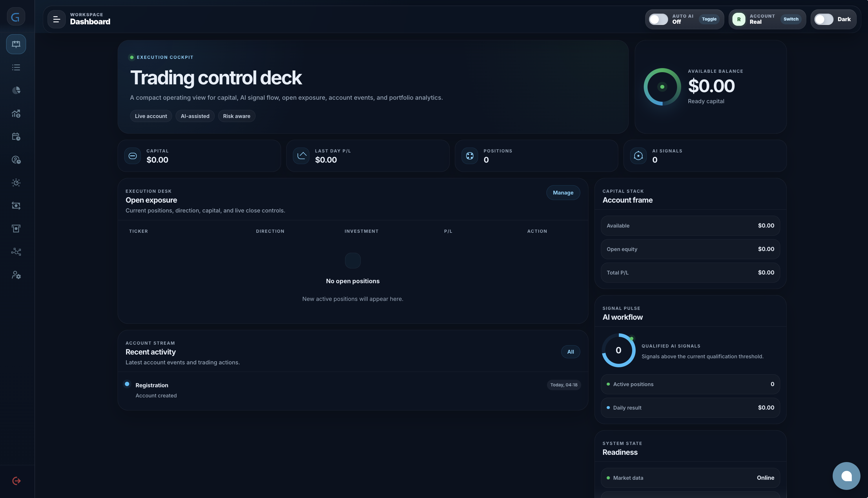
Task: Open the network nodes sidebar icon
Action: click(16, 252)
